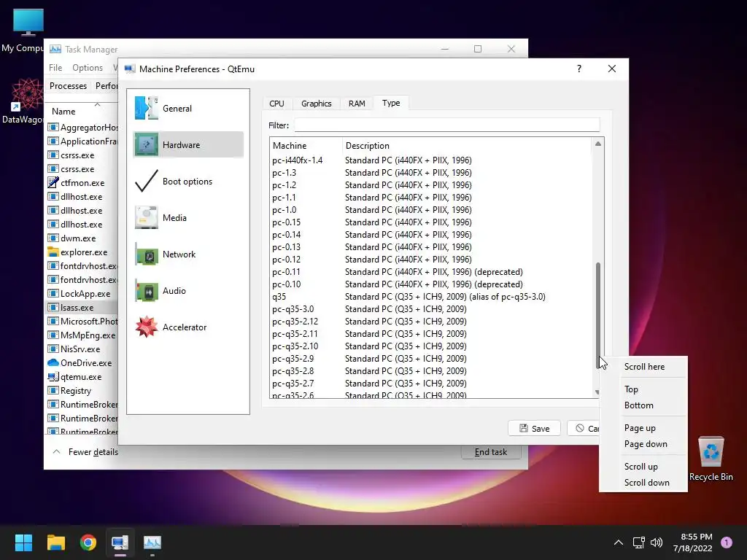Sort by the Description column header

click(x=467, y=146)
